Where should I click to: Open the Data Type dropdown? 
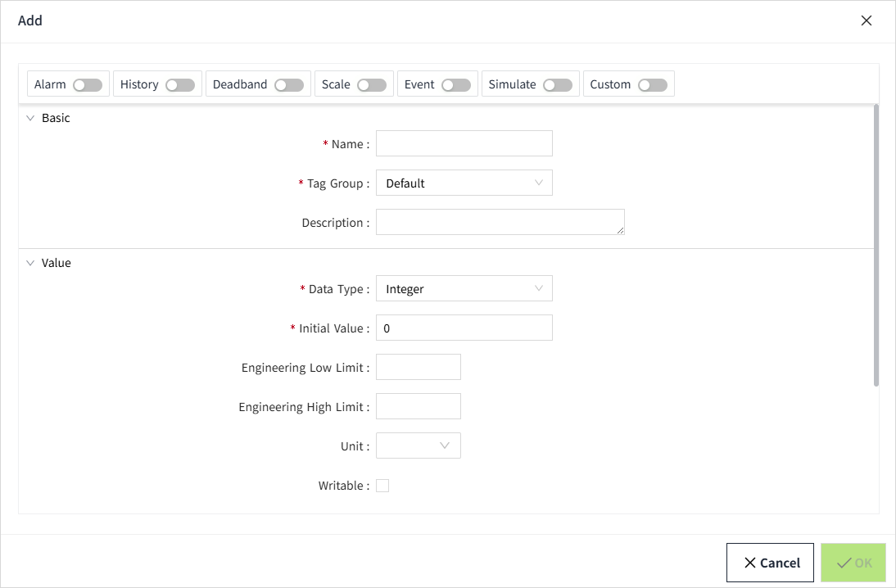tap(464, 289)
